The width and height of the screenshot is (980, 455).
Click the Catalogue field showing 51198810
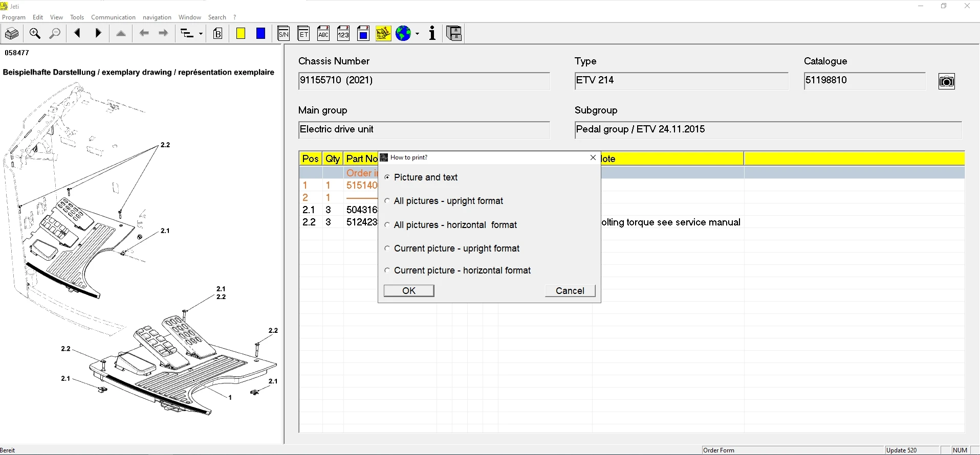pyautogui.click(x=865, y=81)
